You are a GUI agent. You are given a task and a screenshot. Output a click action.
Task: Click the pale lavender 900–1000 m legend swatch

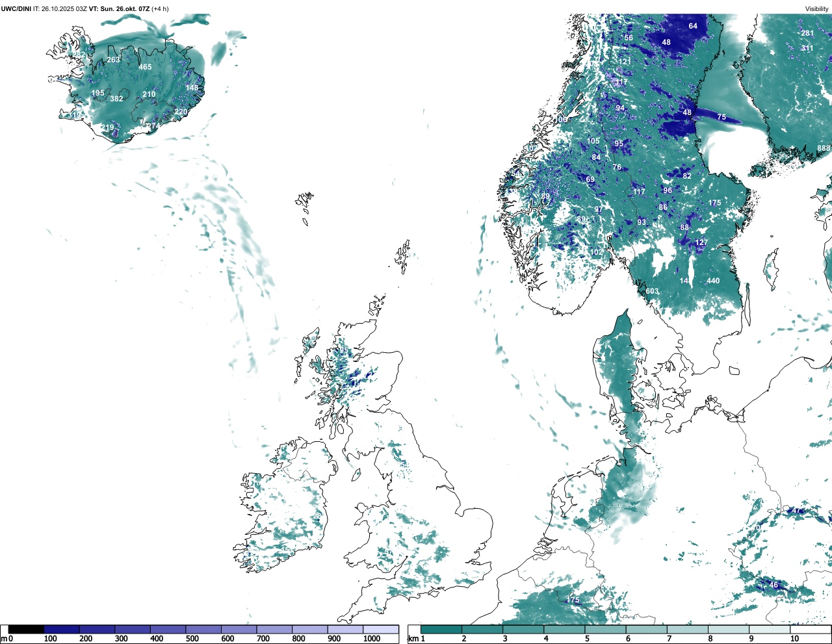click(x=345, y=629)
